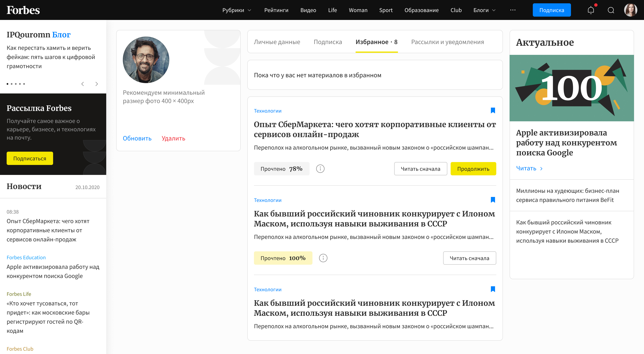Click info icon next to 100% read

pyautogui.click(x=323, y=258)
